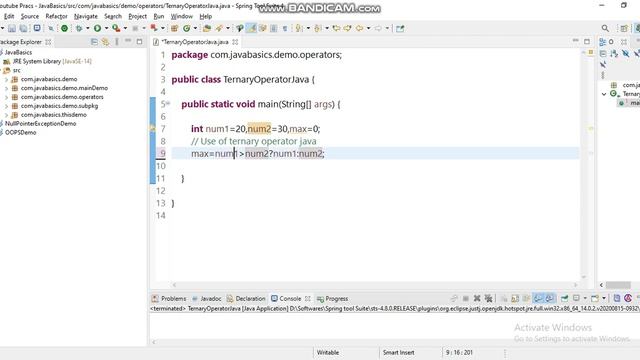
Task: Click Remove All Terminated Launches icon
Action: tap(488, 298)
